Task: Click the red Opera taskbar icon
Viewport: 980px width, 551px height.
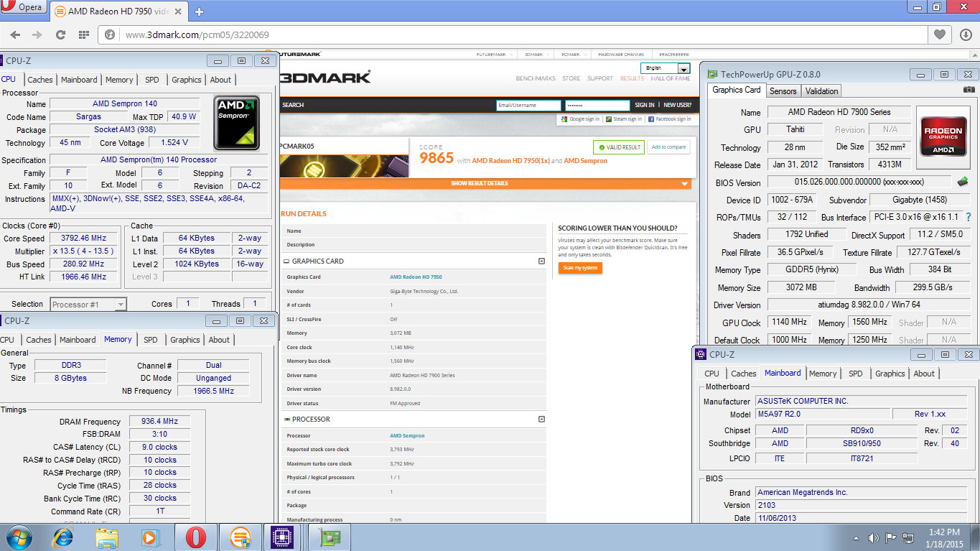Action: 195,537
